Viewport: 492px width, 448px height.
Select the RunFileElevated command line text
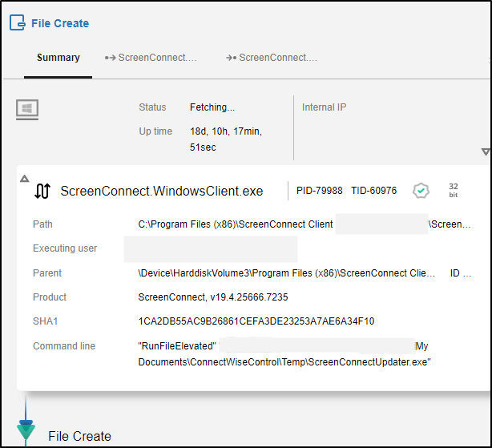(284, 354)
